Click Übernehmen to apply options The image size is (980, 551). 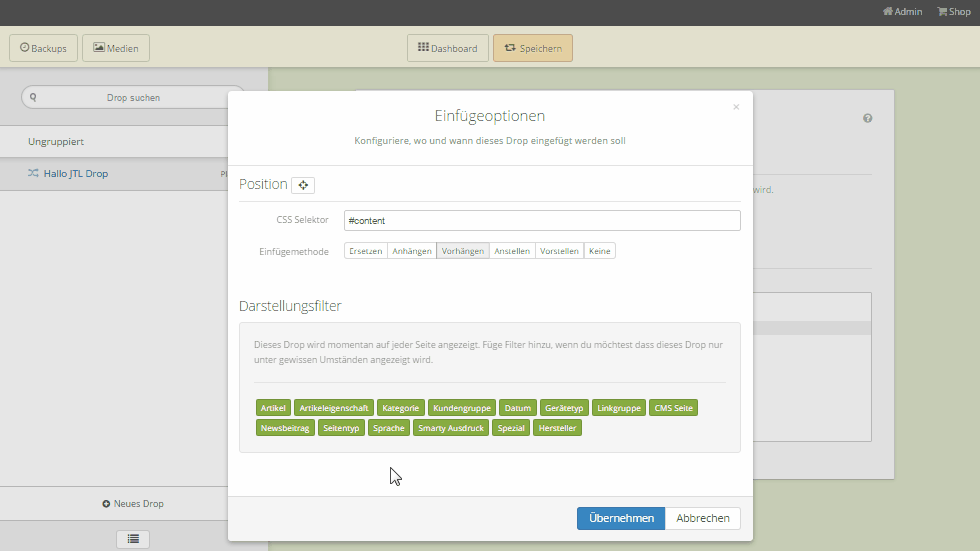tap(620, 518)
